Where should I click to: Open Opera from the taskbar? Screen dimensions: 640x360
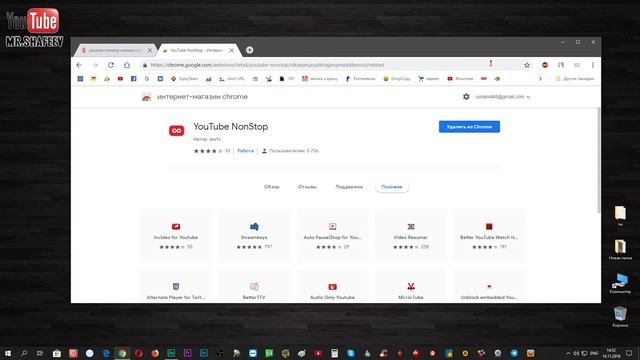pyautogui.click(x=139, y=353)
